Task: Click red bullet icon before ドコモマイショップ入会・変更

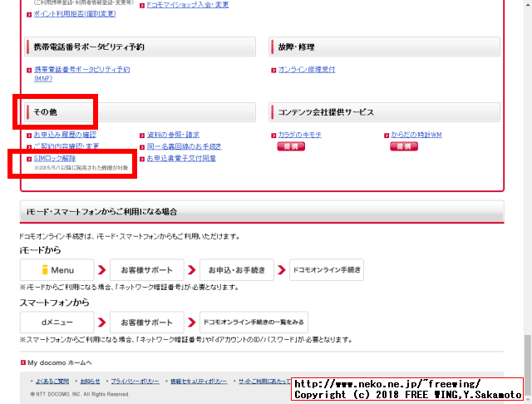Action: tap(142, 5)
